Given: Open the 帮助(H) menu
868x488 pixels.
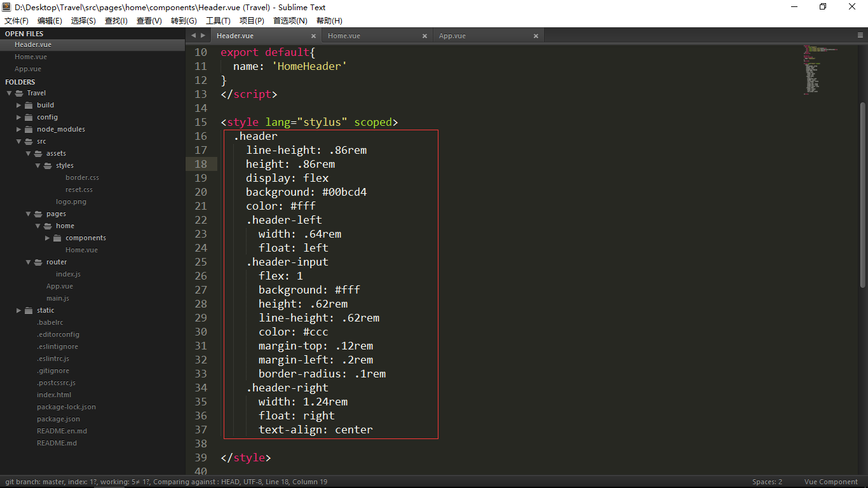Looking at the screenshot, I should pyautogui.click(x=329, y=21).
